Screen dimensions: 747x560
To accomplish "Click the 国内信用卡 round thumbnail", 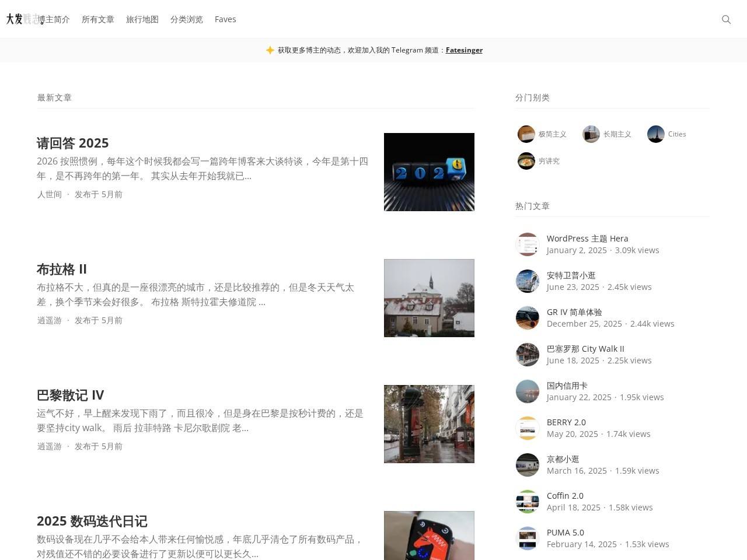I will (528, 391).
